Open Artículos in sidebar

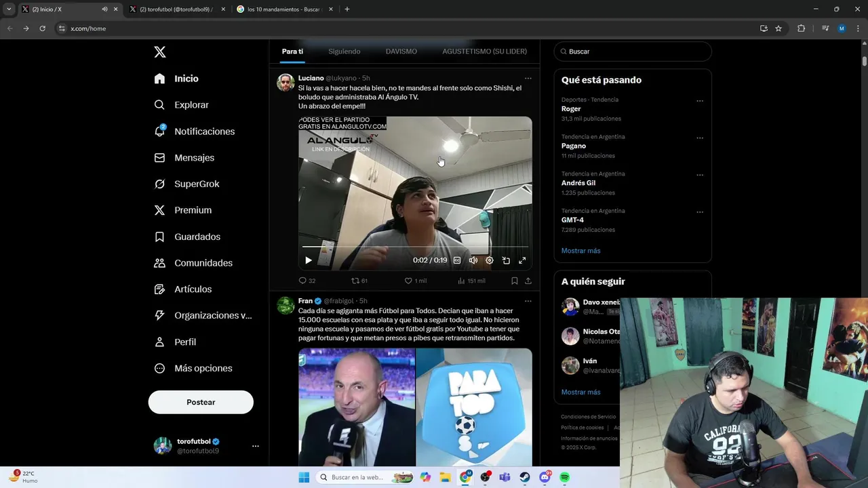(x=182, y=289)
